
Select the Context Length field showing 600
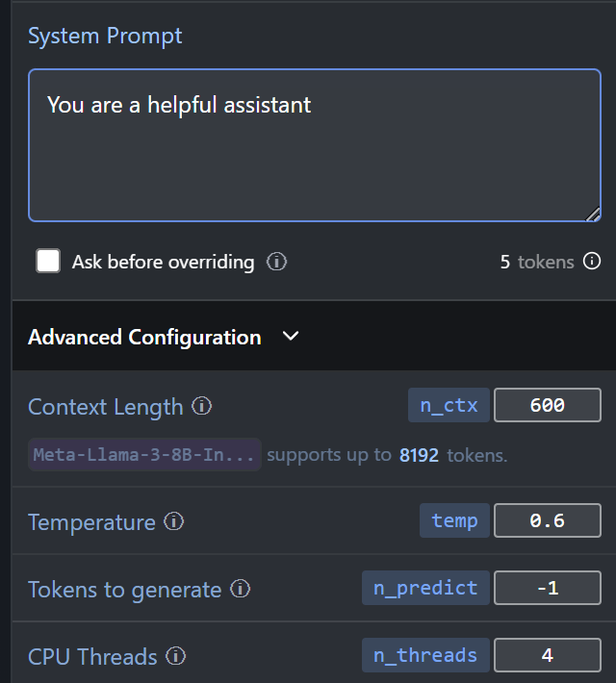pos(548,405)
